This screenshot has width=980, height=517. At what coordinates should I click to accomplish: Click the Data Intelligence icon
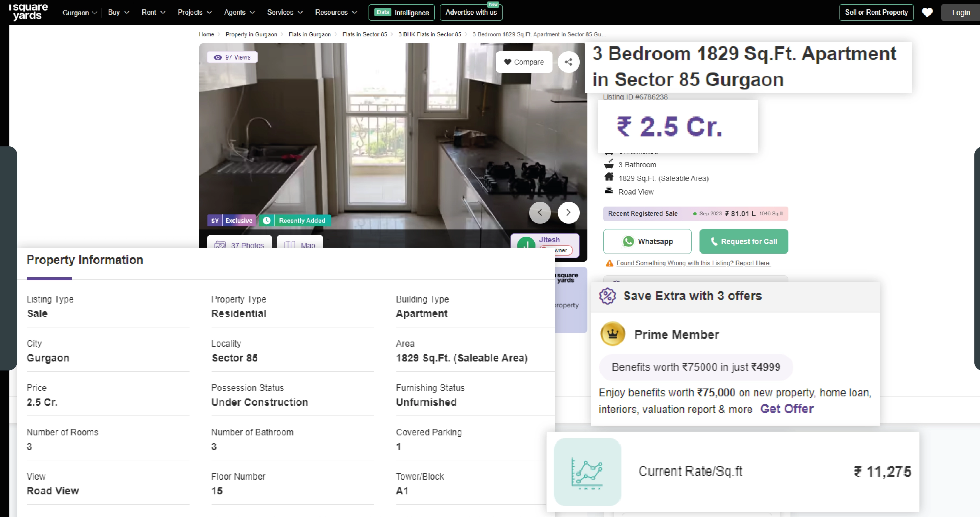pyautogui.click(x=403, y=12)
